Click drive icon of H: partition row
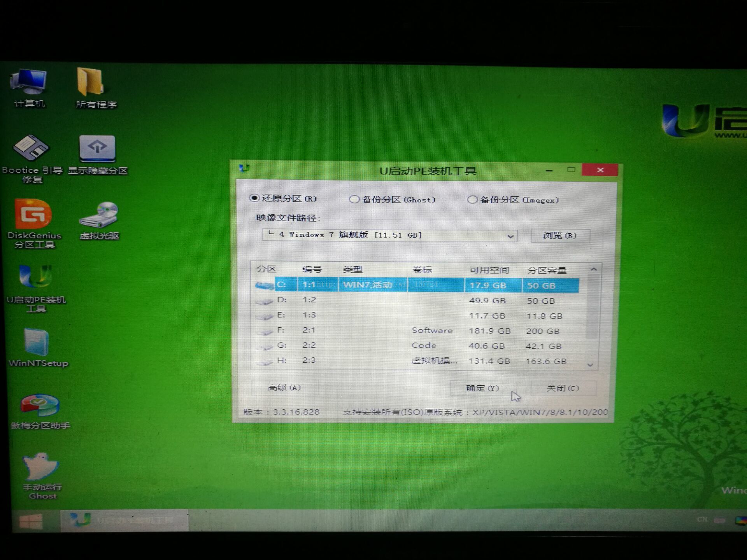Viewport: 747px width, 560px height. [265, 361]
